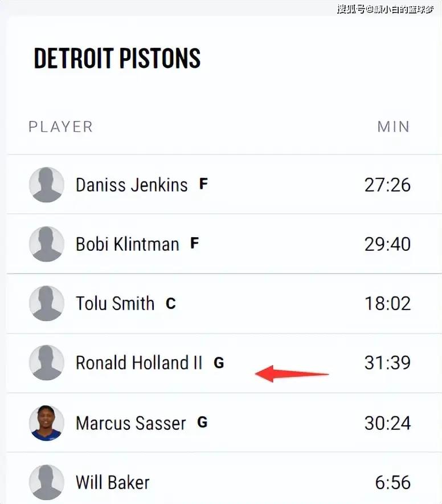
Task: Open the Will Baker player link
Action: (113, 482)
